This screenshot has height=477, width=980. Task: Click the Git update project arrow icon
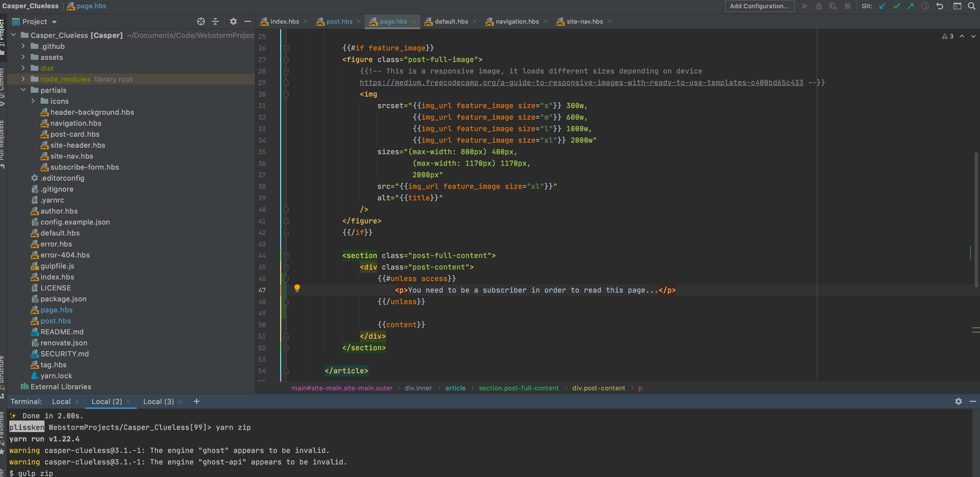[882, 6]
